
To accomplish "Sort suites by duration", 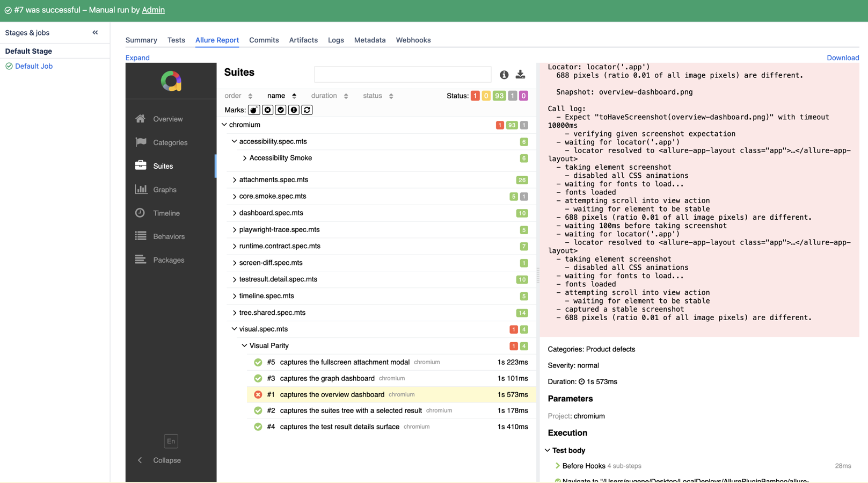I will (330, 96).
